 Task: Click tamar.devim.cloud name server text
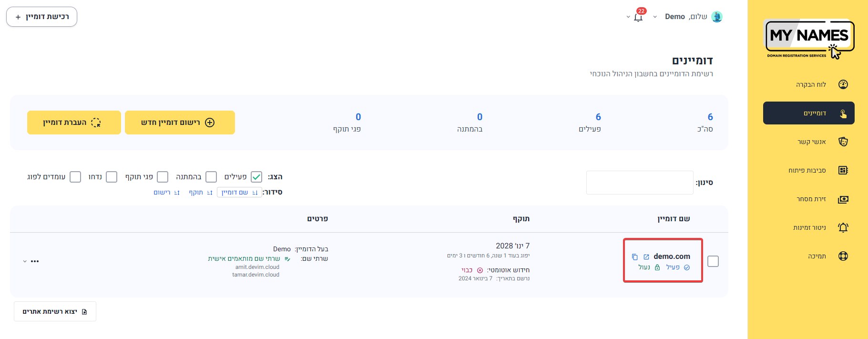[x=256, y=275]
